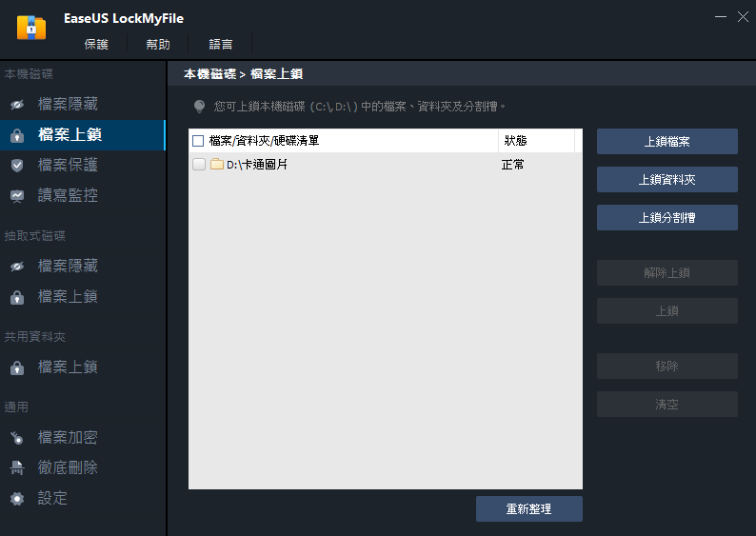The width and height of the screenshot is (756, 536).
Task: Open the 保護 menu
Action: pos(96,45)
